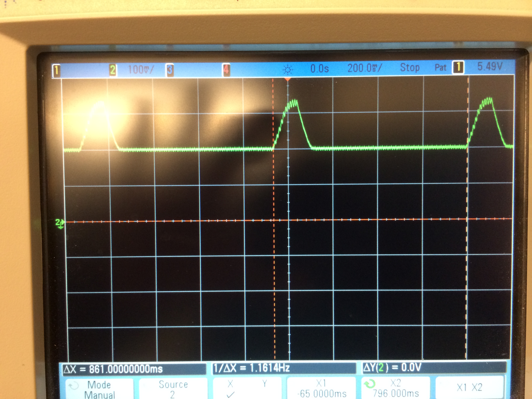Select the channel 4 indicator

tap(226, 70)
